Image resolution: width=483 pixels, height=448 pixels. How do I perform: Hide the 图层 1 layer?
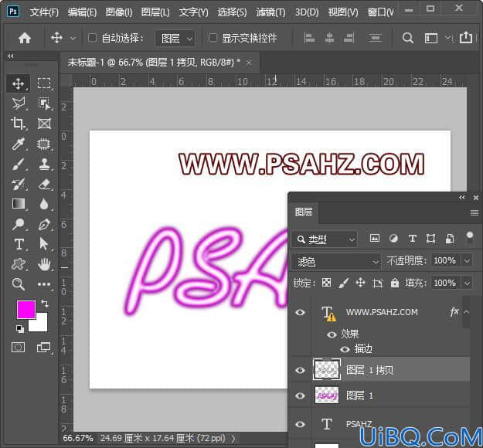[x=300, y=395]
